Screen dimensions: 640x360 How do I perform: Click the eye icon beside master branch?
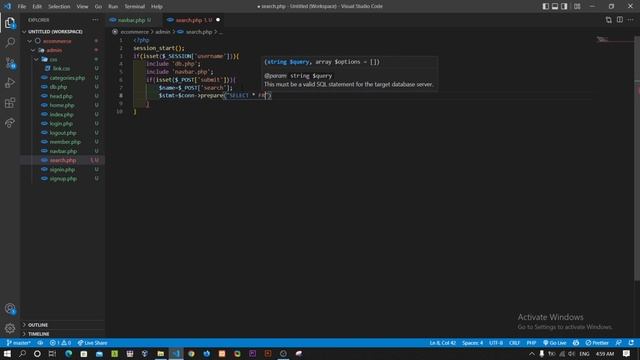40,343
